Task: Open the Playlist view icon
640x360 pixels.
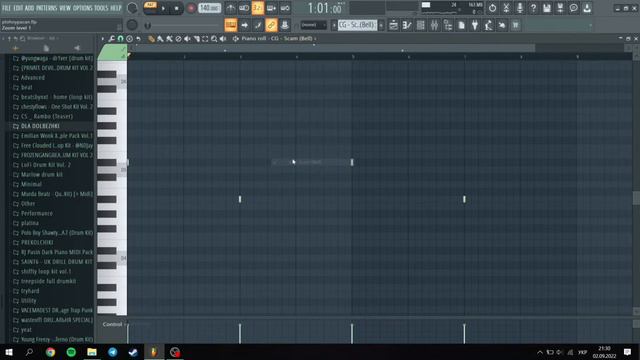Action: (x=393, y=25)
